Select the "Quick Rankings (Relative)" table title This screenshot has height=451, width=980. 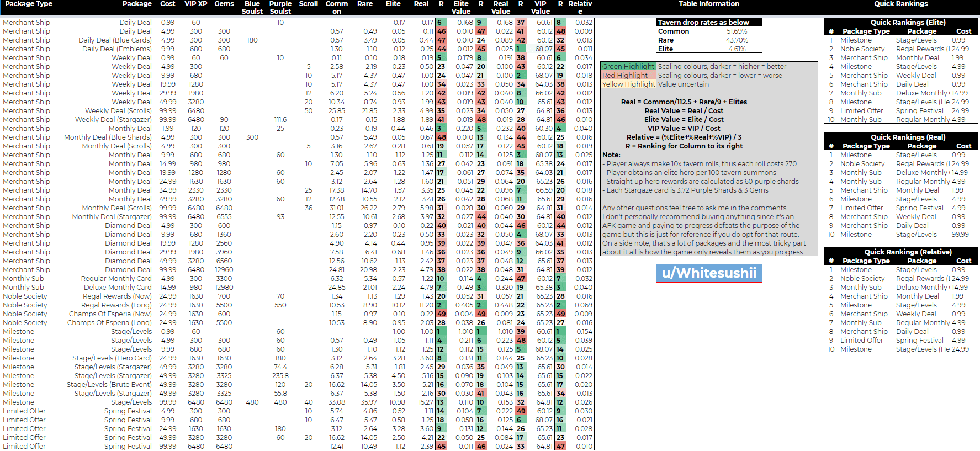click(x=908, y=252)
